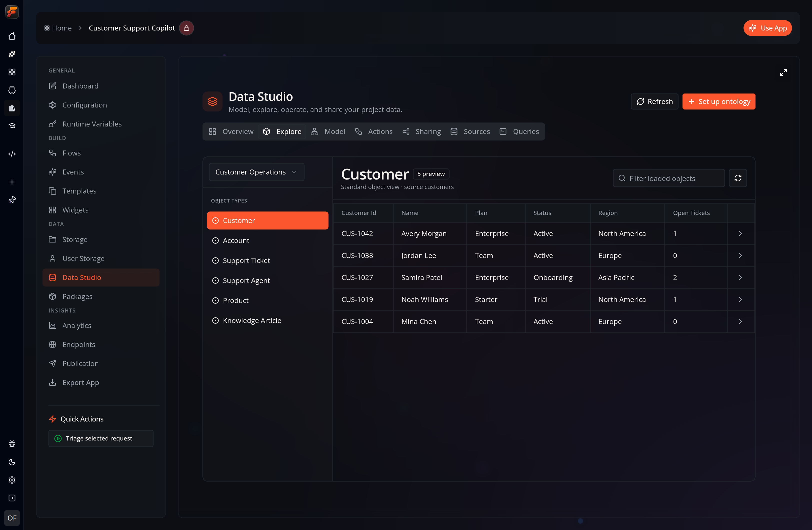Select the Product object type
The image size is (812, 530).
click(267, 301)
